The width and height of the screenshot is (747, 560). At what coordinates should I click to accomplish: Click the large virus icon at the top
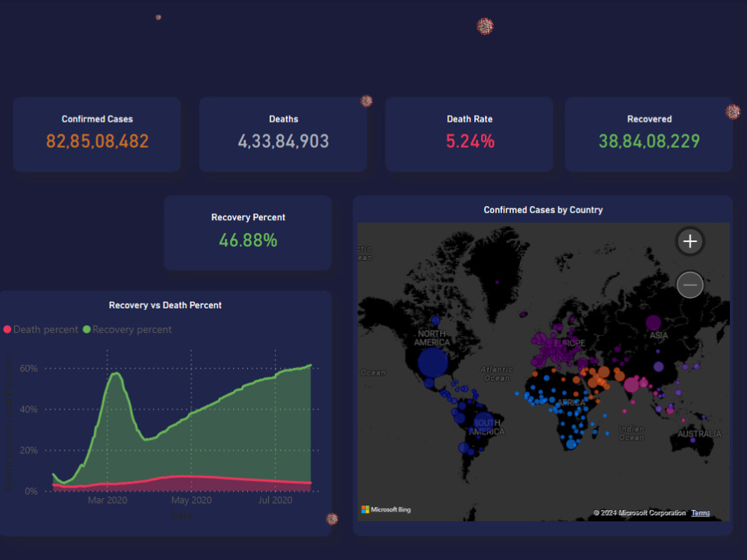point(484,25)
